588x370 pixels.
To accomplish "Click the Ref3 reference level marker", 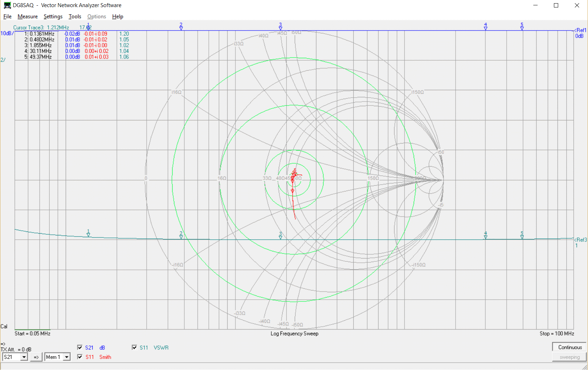I will point(581,242).
